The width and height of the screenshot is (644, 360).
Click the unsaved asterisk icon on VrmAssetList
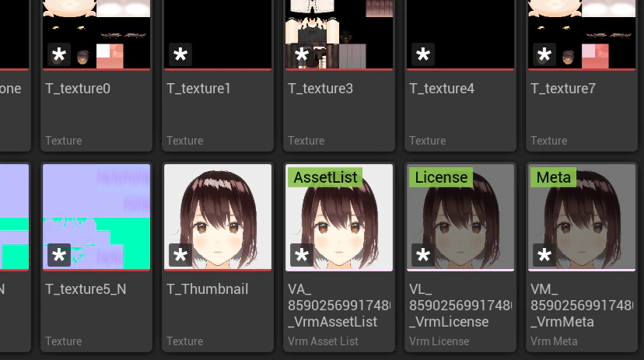(302, 255)
